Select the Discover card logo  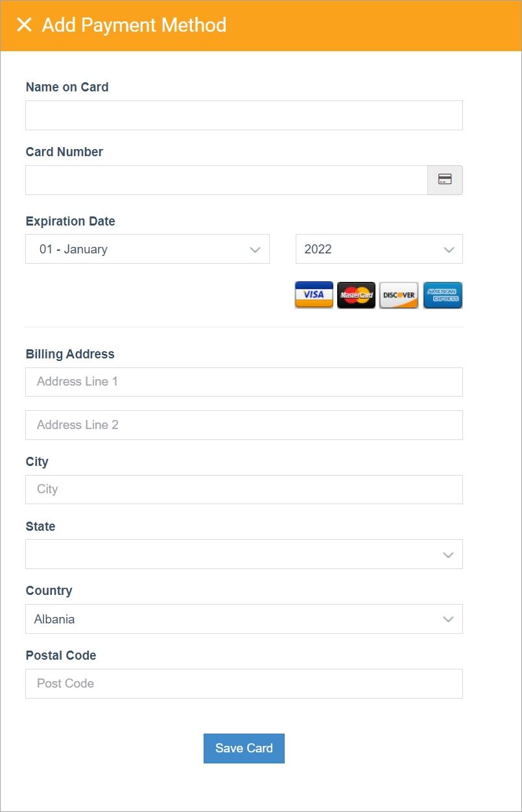click(x=398, y=295)
